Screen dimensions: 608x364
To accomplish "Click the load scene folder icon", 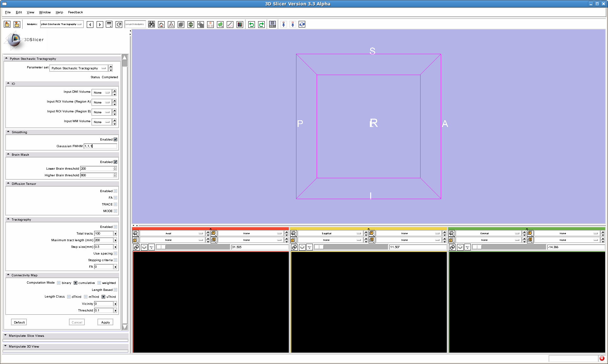I will click(7, 24).
